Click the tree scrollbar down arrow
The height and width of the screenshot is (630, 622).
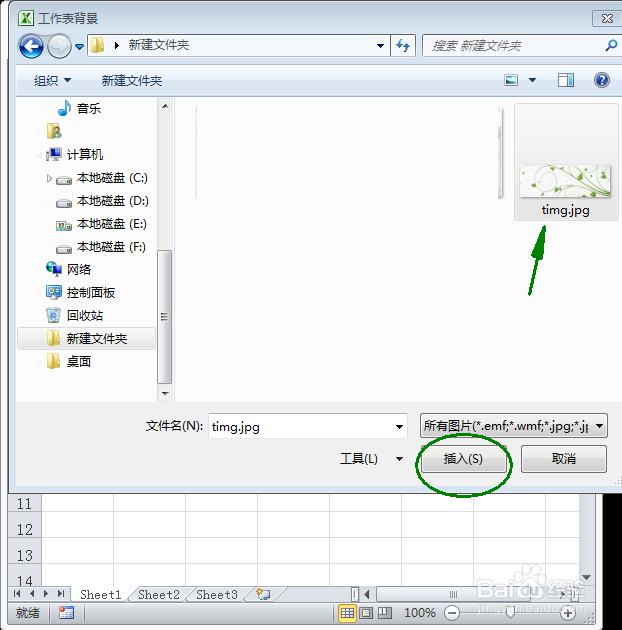click(165, 393)
